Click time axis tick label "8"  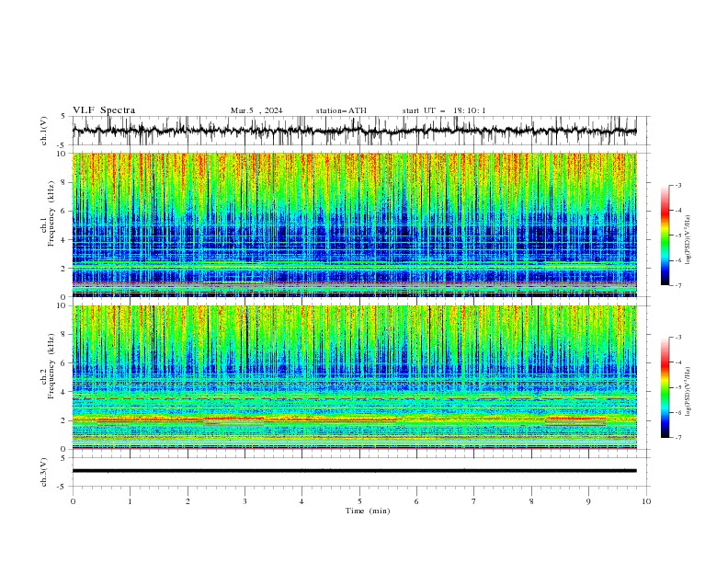531,501
